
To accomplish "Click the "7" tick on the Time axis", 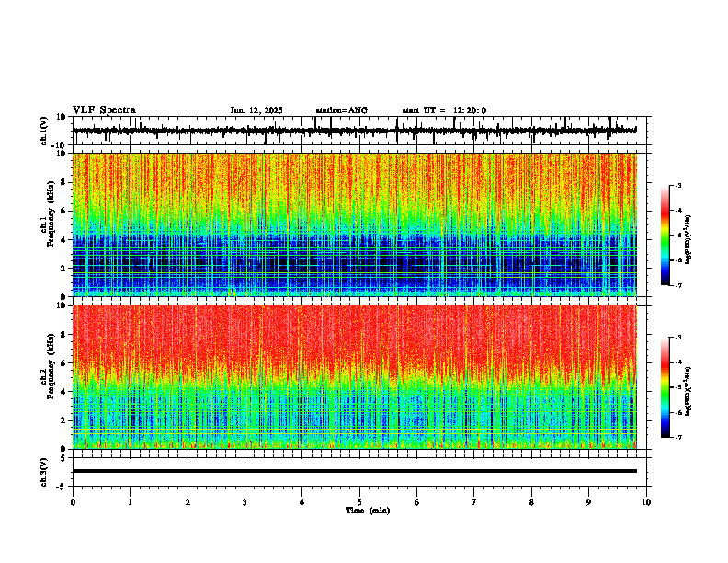I will 474,502.
